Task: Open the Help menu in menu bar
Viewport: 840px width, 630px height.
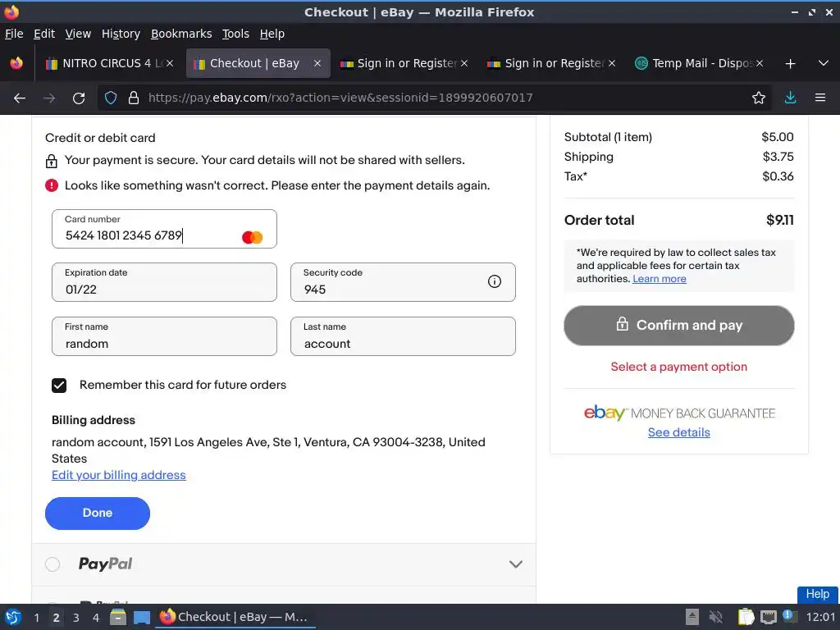Action: pyautogui.click(x=272, y=34)
